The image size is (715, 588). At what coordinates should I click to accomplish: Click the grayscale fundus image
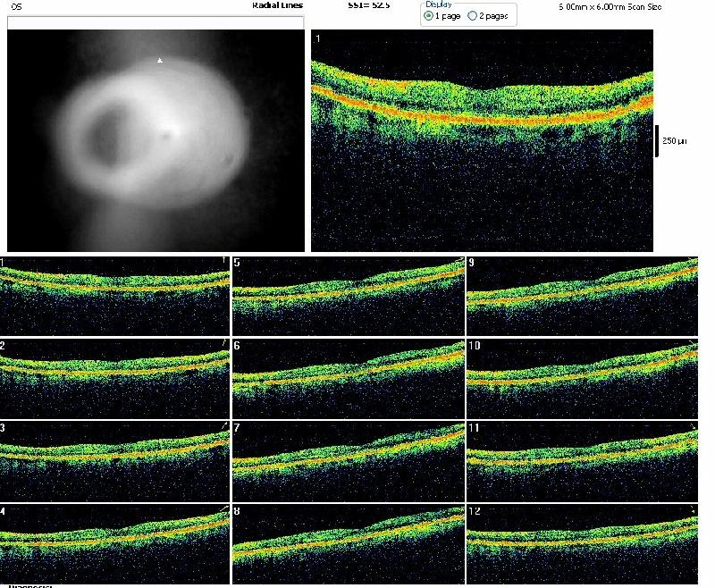pos(156,140)
